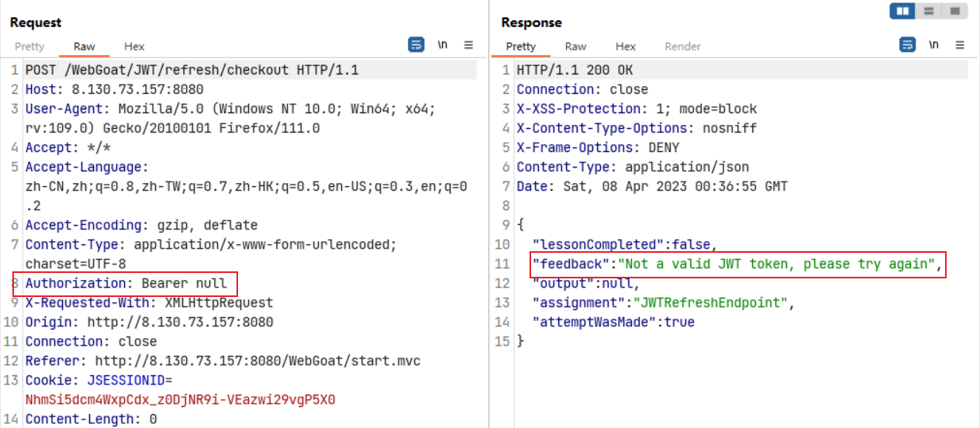Open the Request panel hamburger menu

468,45
